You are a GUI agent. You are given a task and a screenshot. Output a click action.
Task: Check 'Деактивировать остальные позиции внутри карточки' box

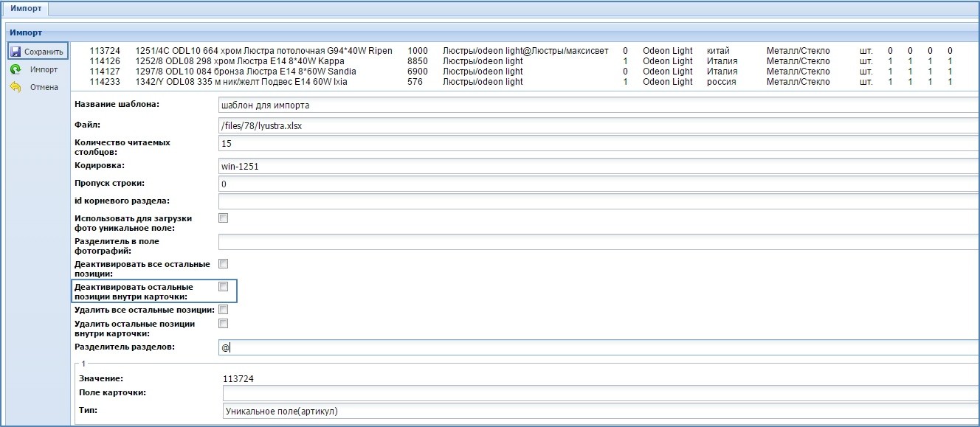pos(224,286)
